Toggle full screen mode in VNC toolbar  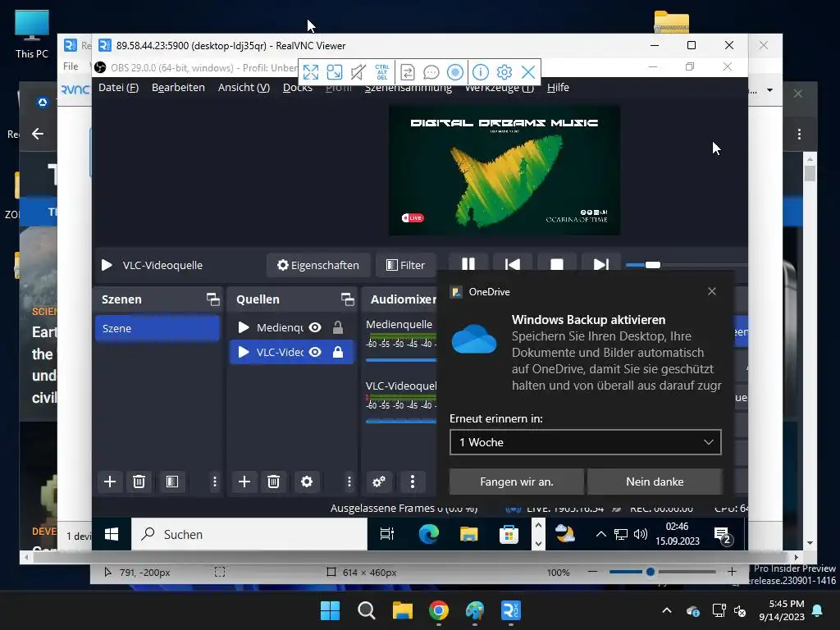tap(311, 72)
